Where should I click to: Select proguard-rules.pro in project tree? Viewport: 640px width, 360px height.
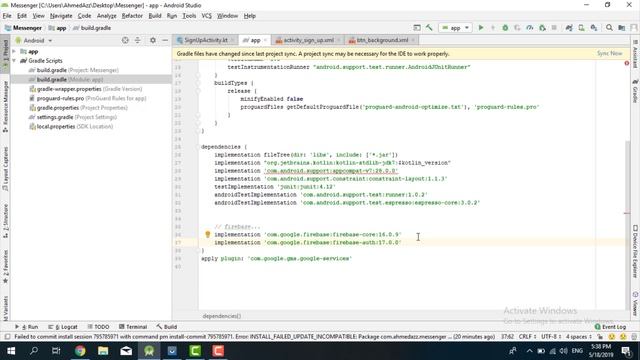[x=88, y=98]
